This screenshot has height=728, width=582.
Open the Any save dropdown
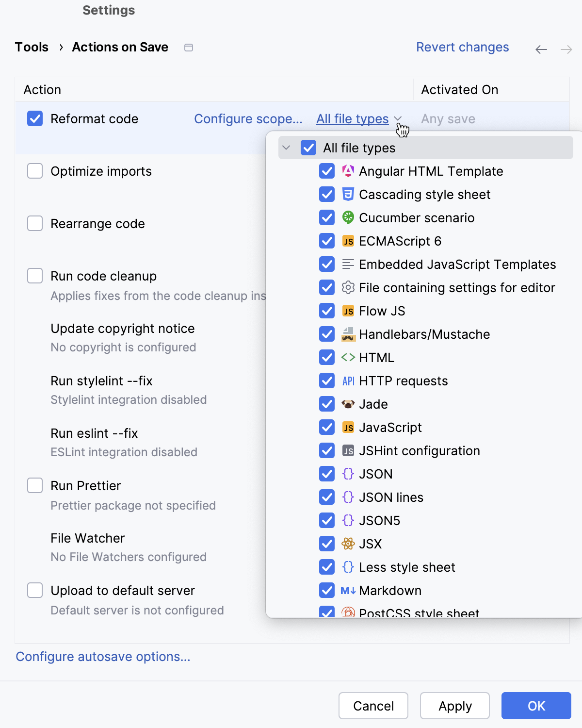pyautogui.click(x=448, y=119)
